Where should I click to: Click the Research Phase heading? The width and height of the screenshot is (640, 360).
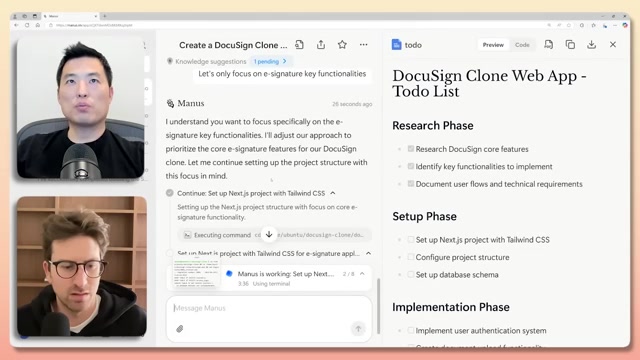(433, 125)
